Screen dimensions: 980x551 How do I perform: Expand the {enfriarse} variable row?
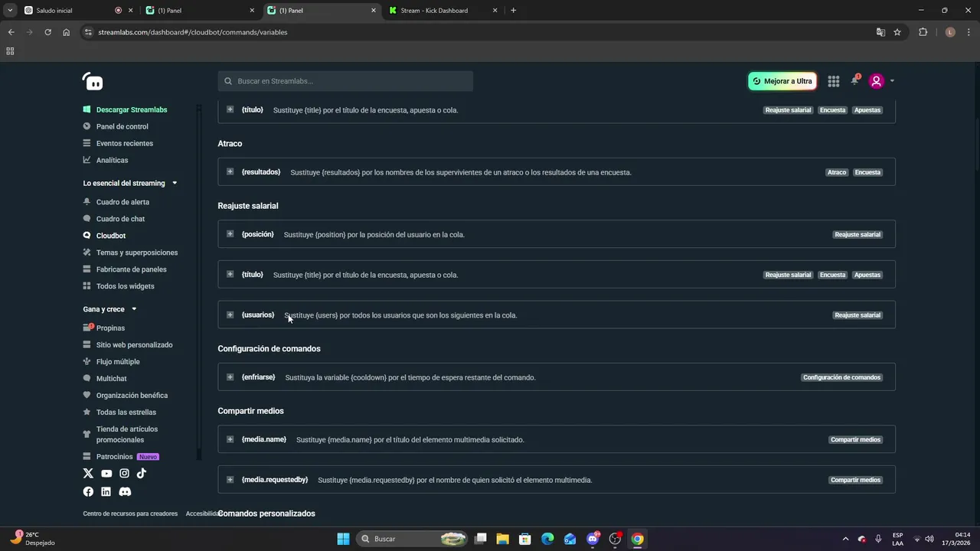pos(230,377)
